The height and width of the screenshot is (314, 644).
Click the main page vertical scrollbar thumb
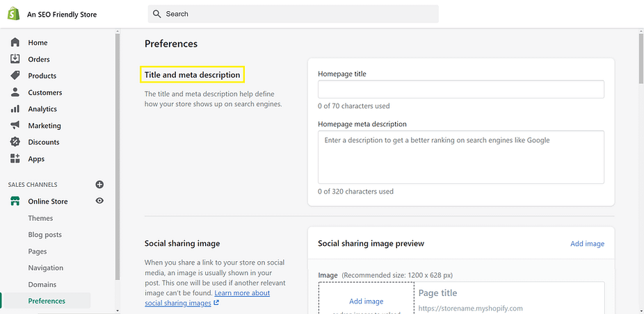click(x=641, y=58)
